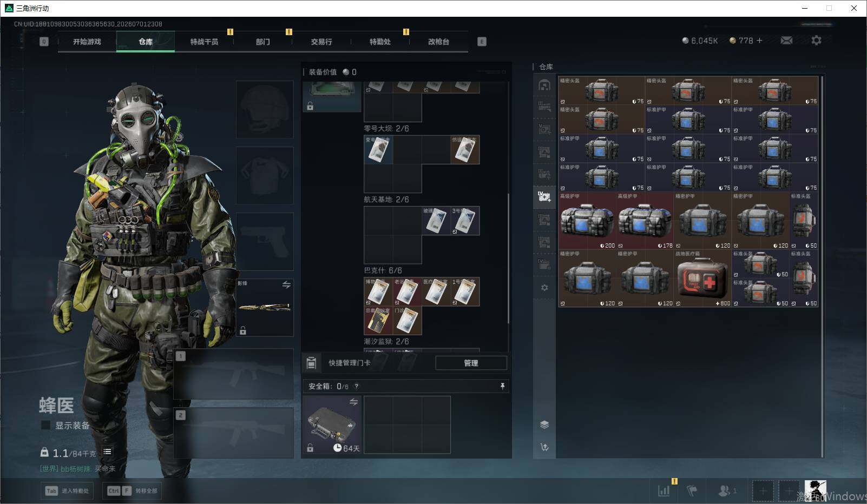Click the empty helmet equipment slot

point(265,109)
